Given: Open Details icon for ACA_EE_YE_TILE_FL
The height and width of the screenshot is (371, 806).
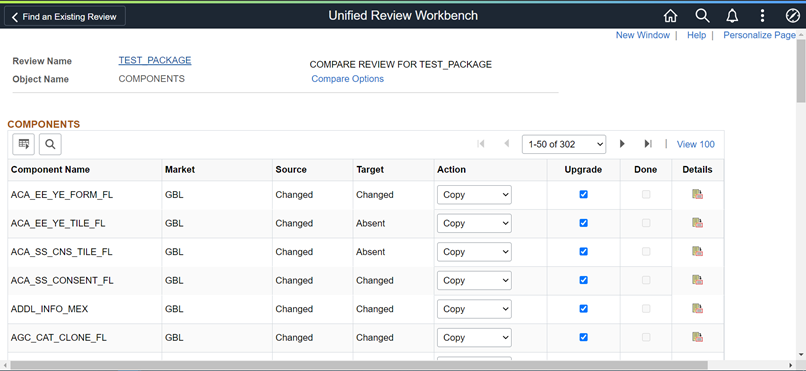Looking at the screenshot, I should [x=698, y=223].
